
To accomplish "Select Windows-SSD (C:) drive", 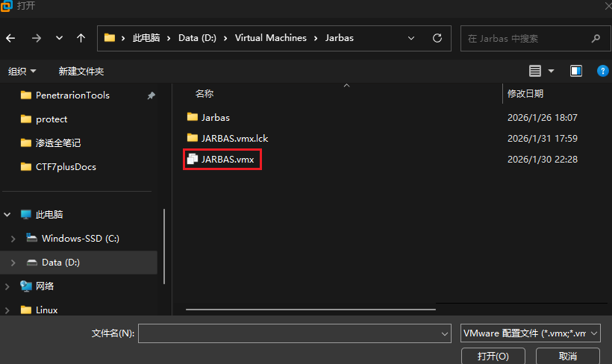I will click(81, 239).
